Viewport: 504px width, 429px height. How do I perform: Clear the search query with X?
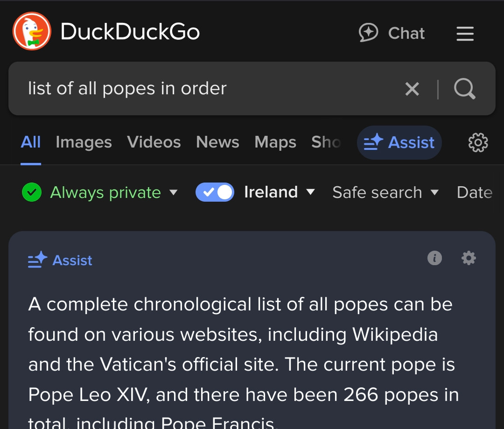click(x=412, y=89)
